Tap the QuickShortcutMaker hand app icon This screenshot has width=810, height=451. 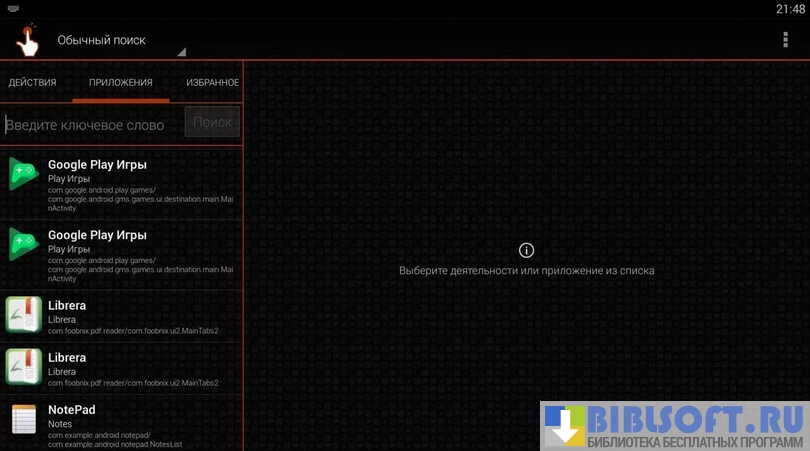[x=27, y=40]
